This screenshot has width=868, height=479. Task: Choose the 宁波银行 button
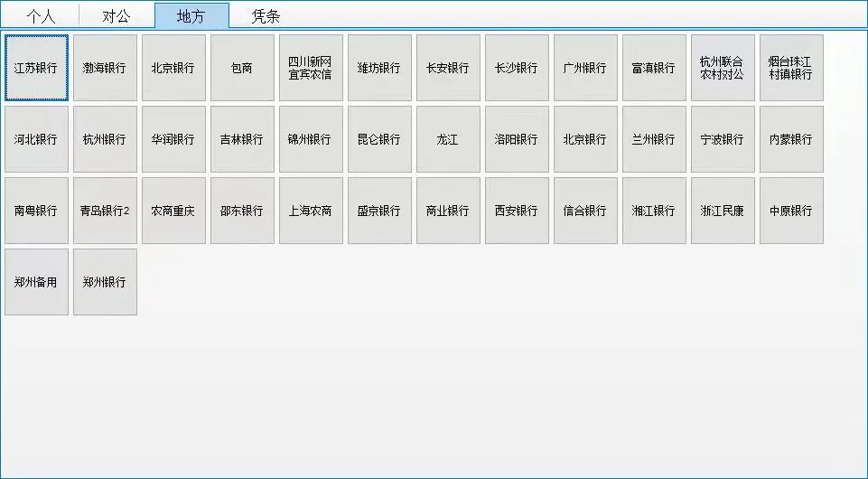[723, 139]
